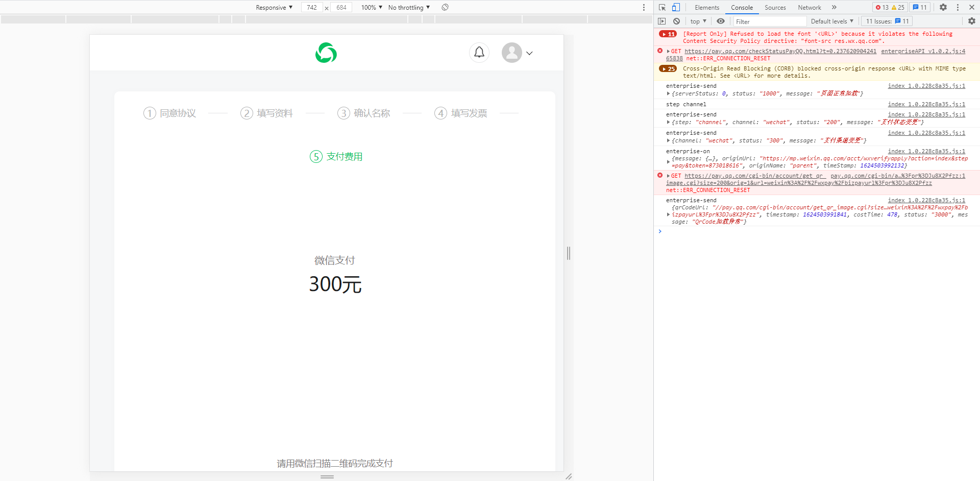Clear the console log
Viewport: 980px width, 481px height.
(x=676, y=21)
